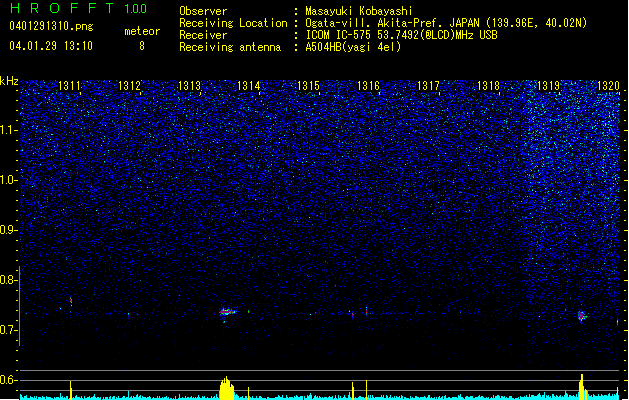
Task: Click the 1.0 kHz frequency axis label
Action: pyautogui.click(x=8, y=180)
